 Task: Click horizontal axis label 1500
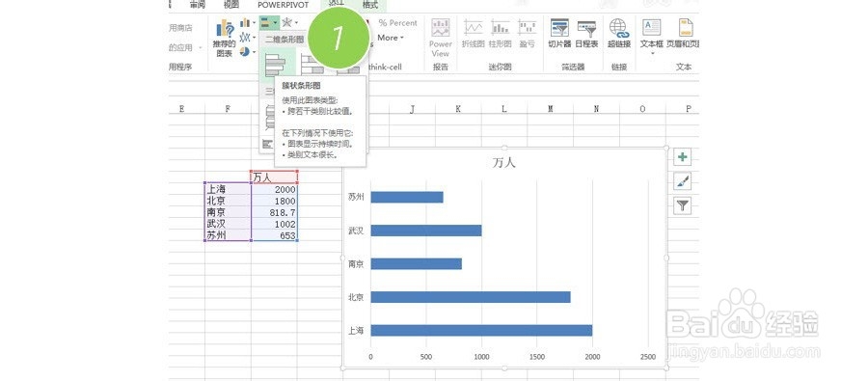click(537, 357)
